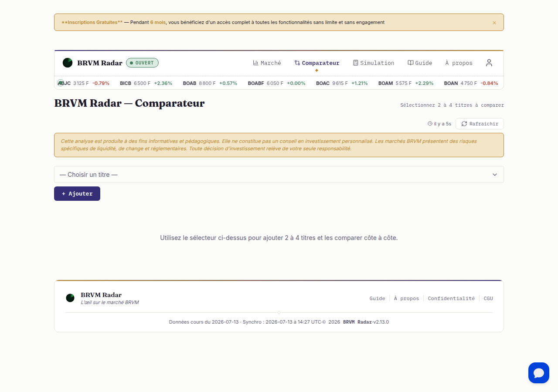
Task: Click the footer BRVM Radar logo icon
Action: coord(70,298)
